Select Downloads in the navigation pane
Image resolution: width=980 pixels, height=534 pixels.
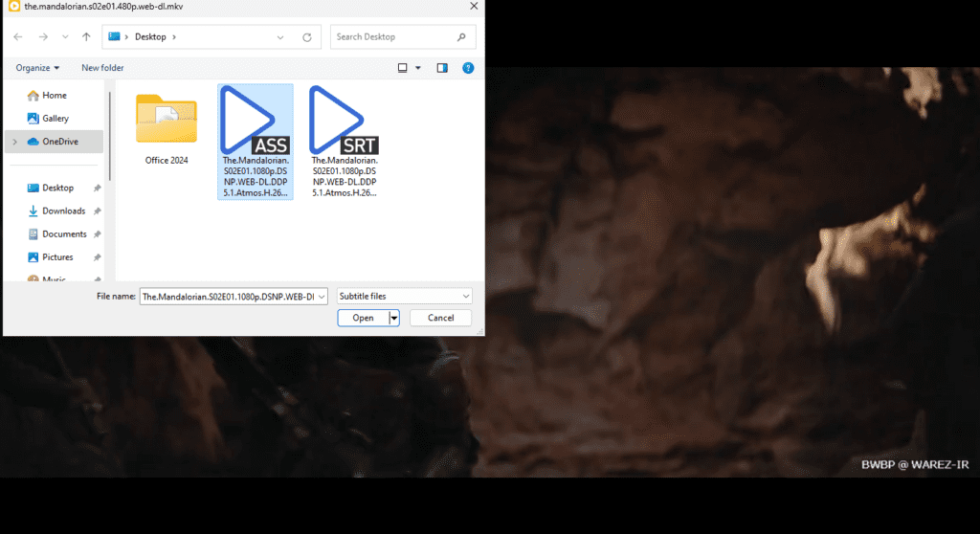[63, 211]
